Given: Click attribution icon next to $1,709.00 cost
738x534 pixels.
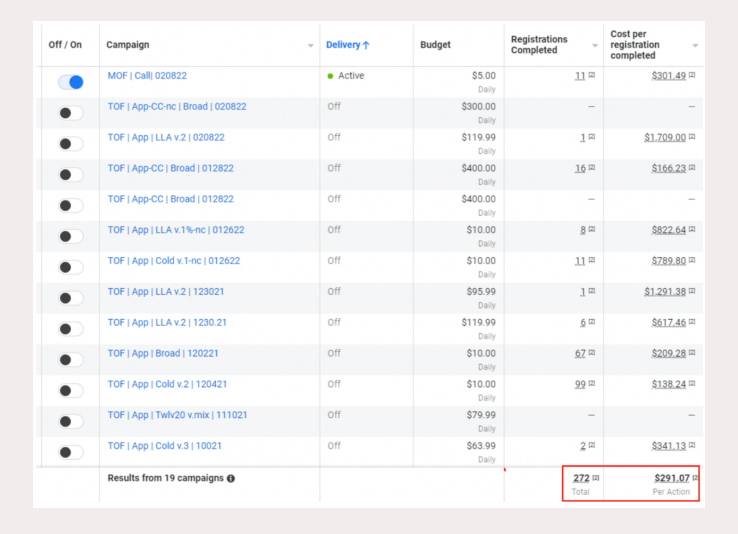Looking at the screenshot, I should pos(692,137).
